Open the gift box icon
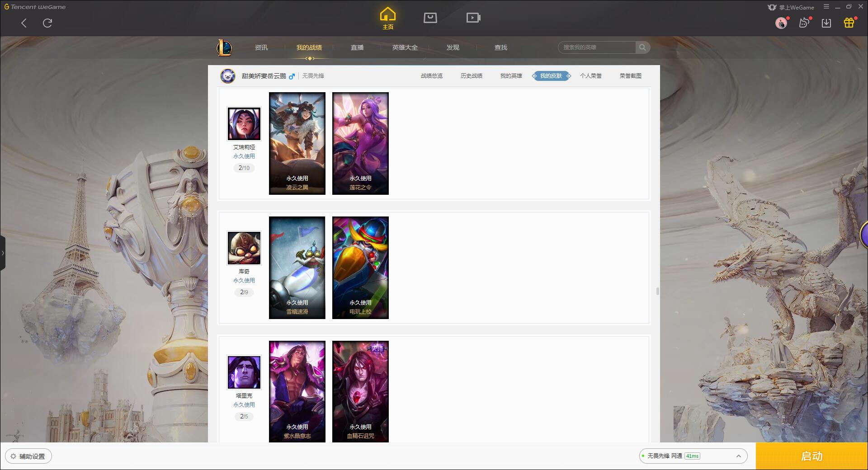Screen dimensions: 868x470 (x=849, y=23)
